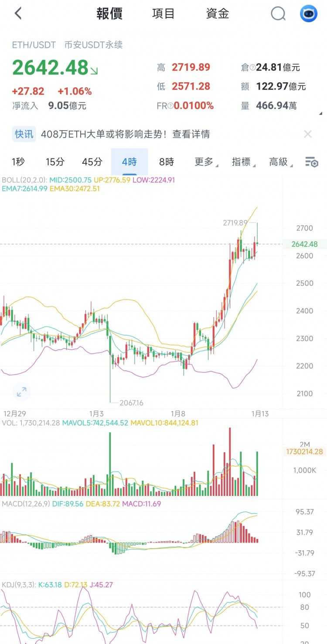327x644 pixels.
Task: Dismiss the 快讯 news banner
Action: point(308,134)
